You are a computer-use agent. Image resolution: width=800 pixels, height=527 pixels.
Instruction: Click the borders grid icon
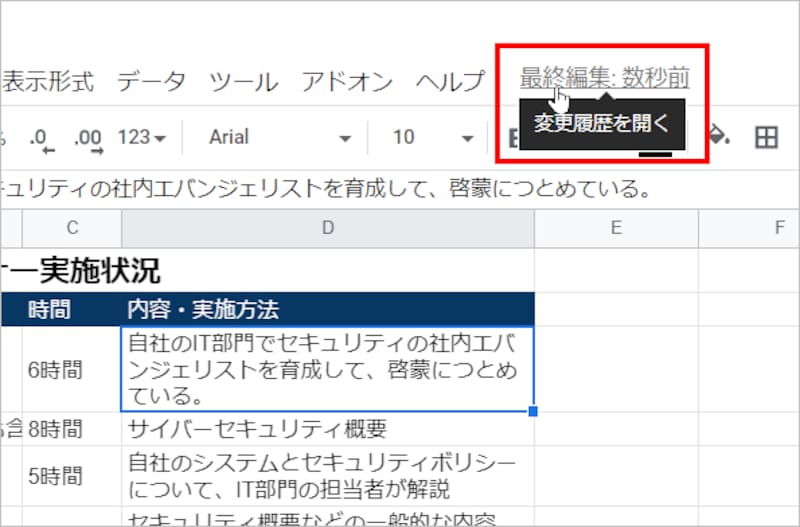click(x=766, y=137)
